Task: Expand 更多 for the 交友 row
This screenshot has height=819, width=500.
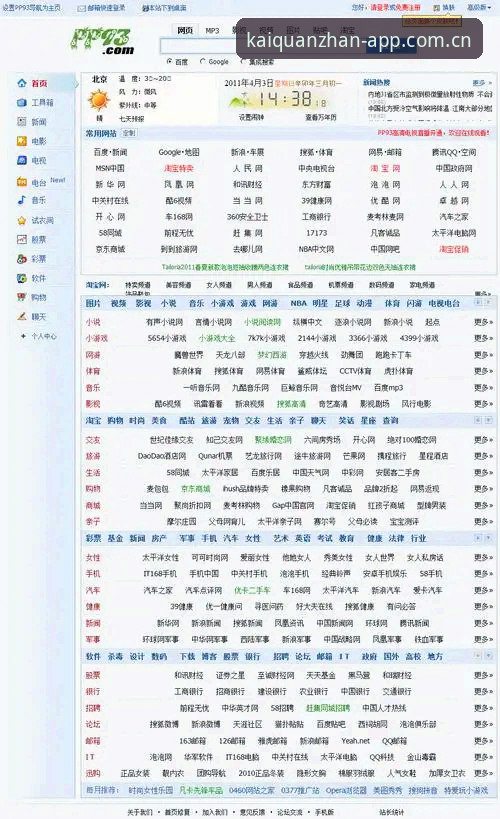Action: [483, 440]
